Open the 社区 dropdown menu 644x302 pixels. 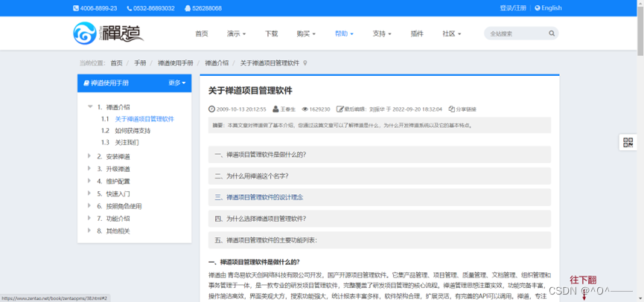(452, 33)
